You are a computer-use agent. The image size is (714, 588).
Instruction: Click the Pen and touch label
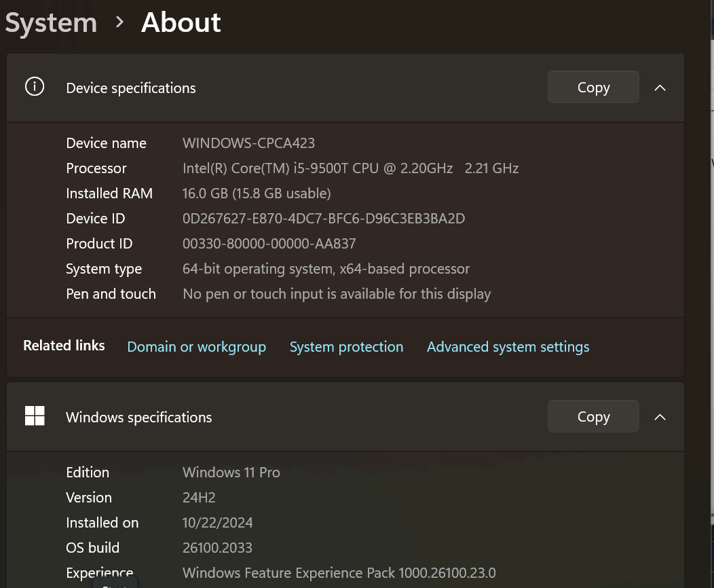pyautogui.click(x=111, y=294)
